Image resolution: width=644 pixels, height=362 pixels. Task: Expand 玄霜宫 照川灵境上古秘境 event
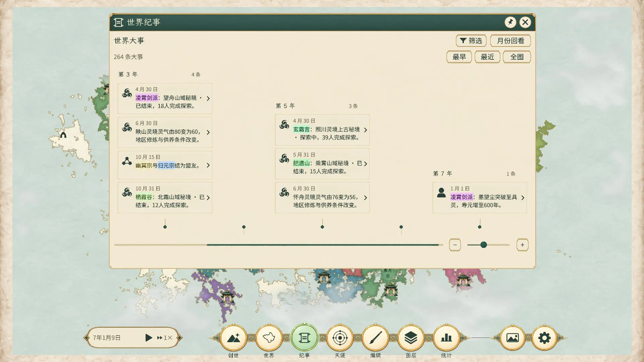tap(322, 130)
